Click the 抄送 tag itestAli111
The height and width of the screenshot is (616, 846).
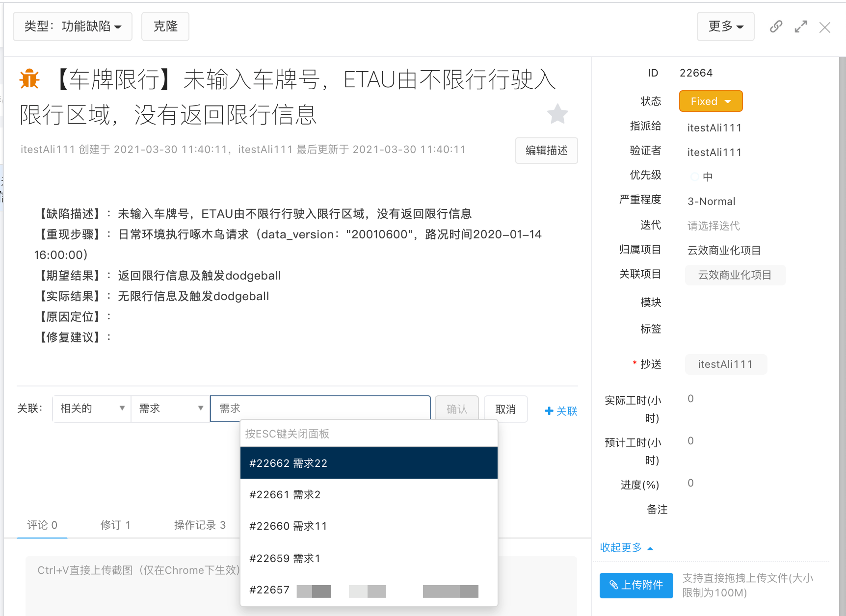point(726,364)
